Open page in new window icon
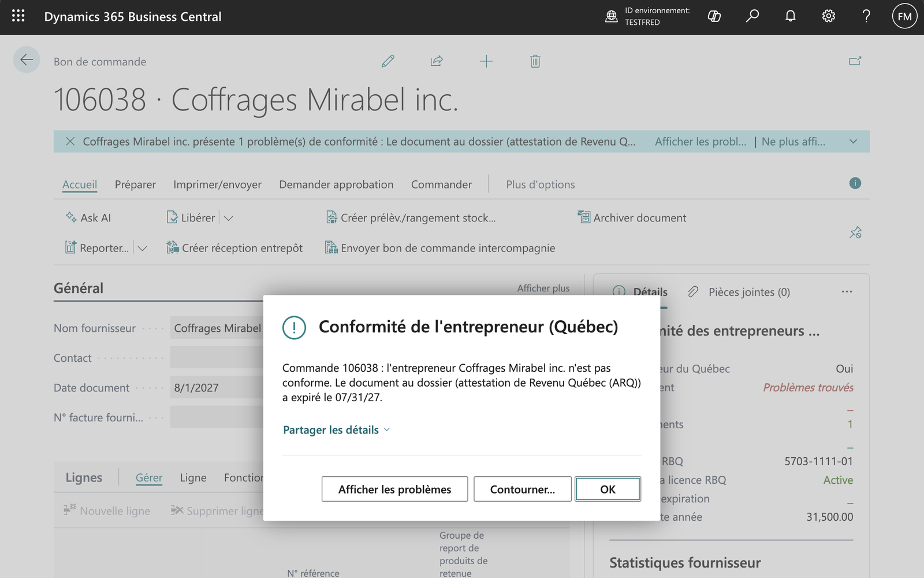The image size is (924, 578). (x=855, y=61)
